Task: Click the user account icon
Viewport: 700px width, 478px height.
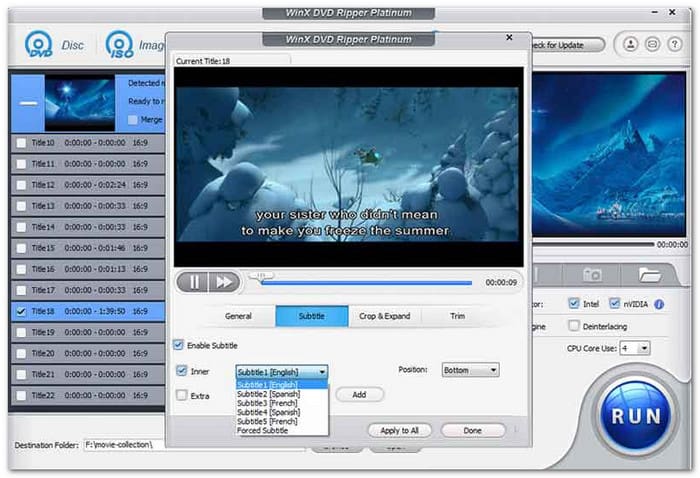Action: [630, 44]
